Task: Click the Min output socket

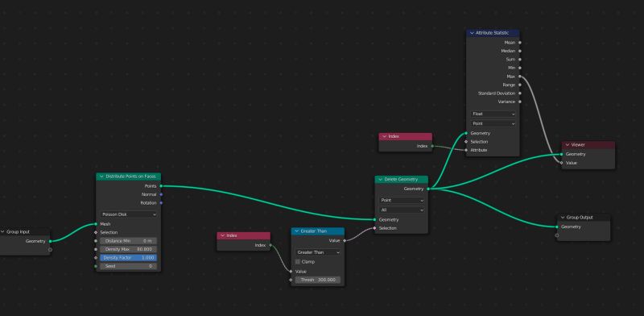Action: tap(520, 68)
